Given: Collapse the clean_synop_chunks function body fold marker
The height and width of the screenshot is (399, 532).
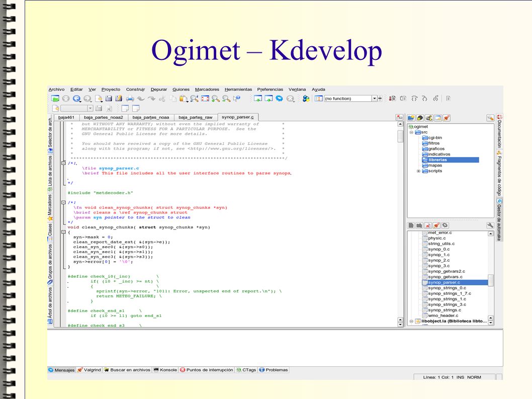Looking at the screenshot, I should pyautogui.click(x=63, y=232).
